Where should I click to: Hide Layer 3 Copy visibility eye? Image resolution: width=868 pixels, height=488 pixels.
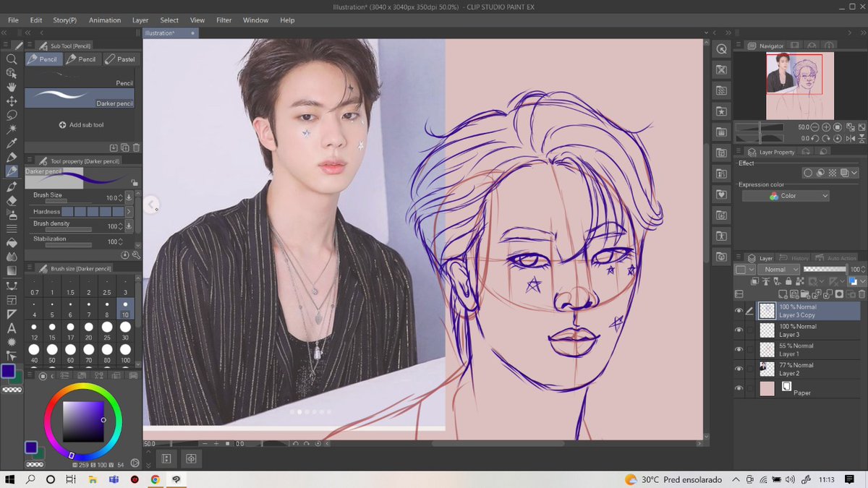coord(739,311)
